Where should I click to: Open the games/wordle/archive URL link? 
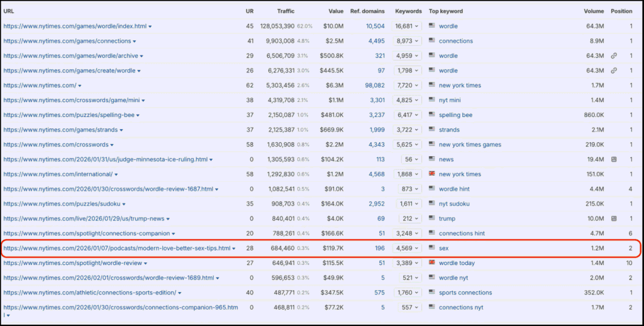[x=70, y=56]
